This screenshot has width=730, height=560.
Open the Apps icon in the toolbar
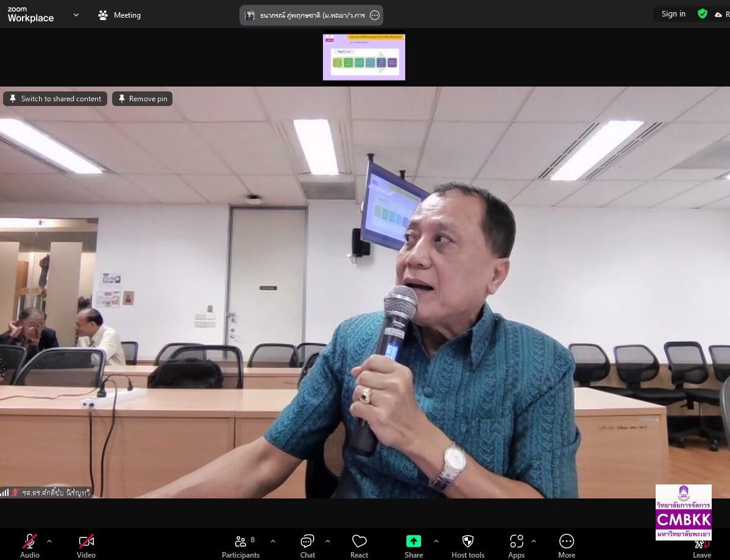pos(516,541)
